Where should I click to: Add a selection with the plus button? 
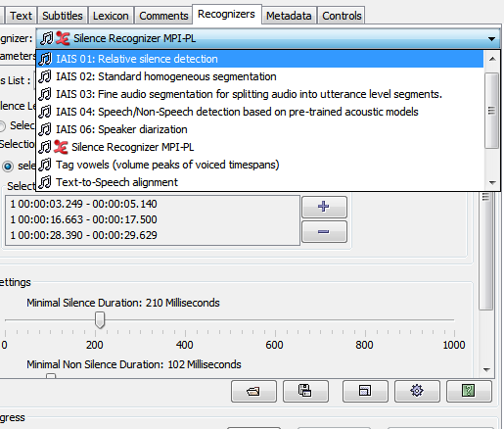click(x=324, y=207)
